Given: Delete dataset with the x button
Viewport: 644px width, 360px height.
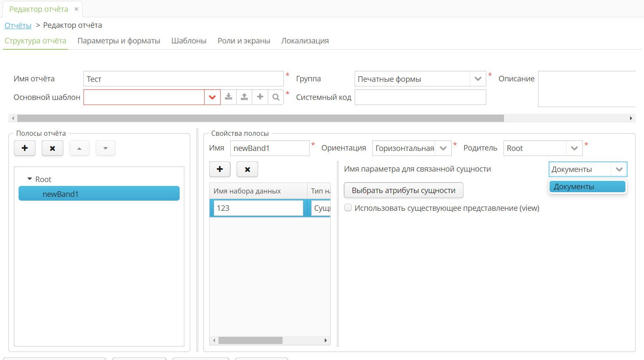Looking at the screenshot, I should 247,169.
